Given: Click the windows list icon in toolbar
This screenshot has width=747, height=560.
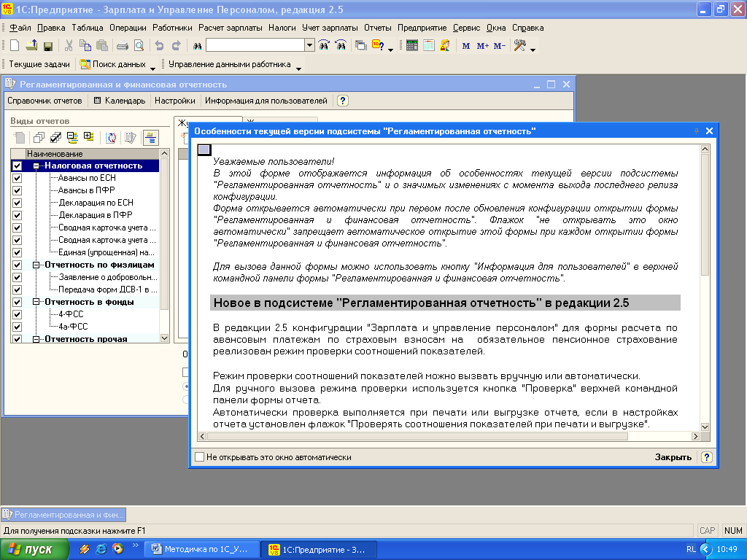Looking at the screenshot, I should (361, 46).
